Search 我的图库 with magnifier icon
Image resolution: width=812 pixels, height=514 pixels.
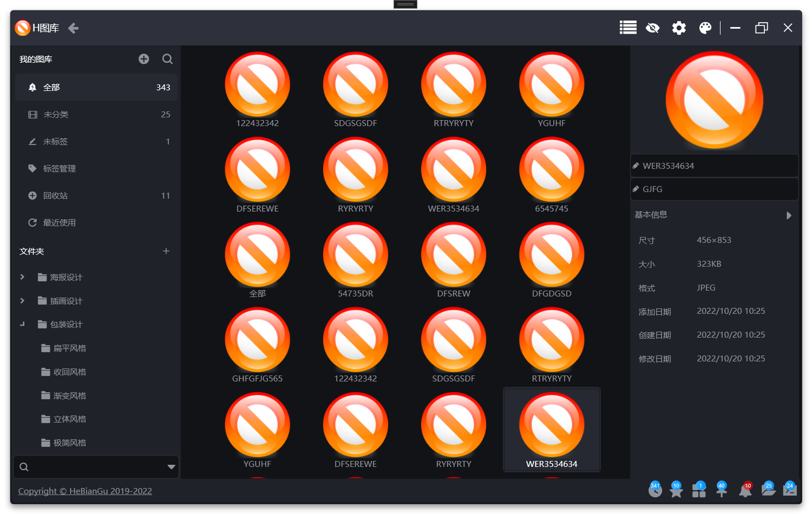(x=168, y=59)
